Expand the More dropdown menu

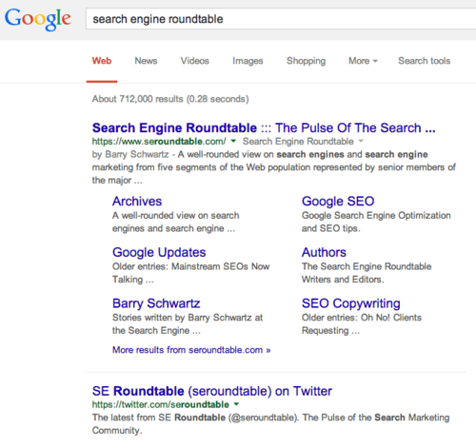point(363,61)
